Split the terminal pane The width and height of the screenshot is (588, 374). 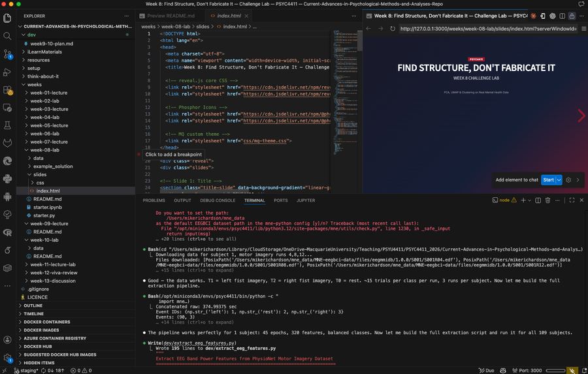(538, 200)
